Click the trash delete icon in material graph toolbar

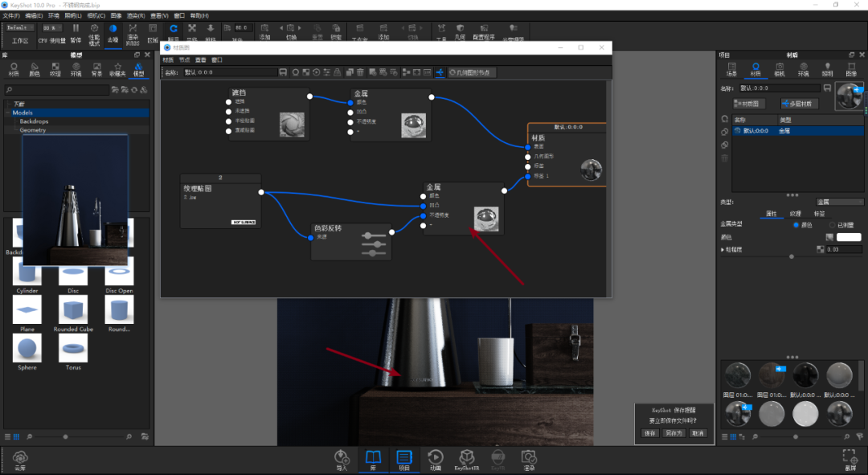(x=360, y=72)
